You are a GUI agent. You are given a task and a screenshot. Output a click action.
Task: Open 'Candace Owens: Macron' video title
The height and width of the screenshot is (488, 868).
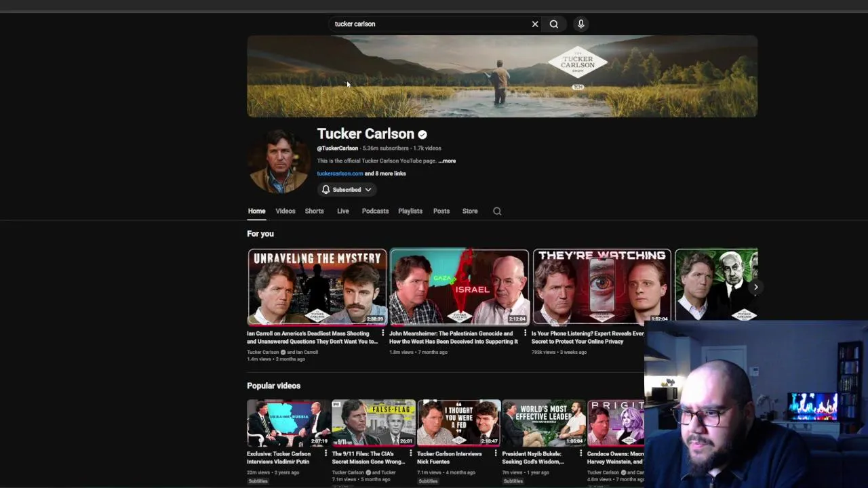(616, 457)
